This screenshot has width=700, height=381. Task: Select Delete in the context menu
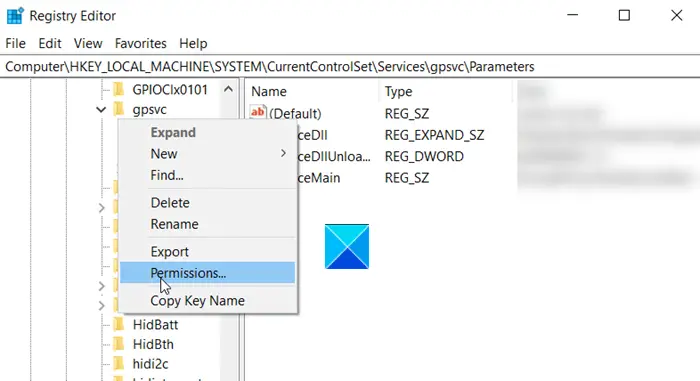coord(170,203)
